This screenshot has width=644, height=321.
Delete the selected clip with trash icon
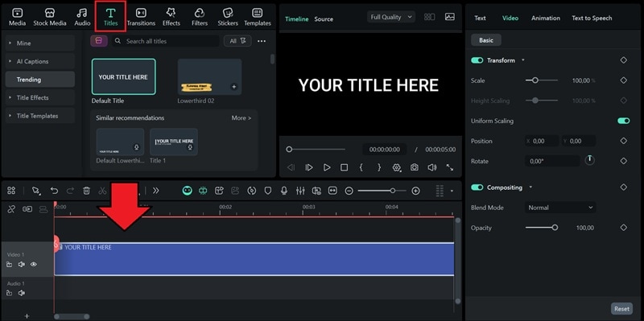pos(86,191)
